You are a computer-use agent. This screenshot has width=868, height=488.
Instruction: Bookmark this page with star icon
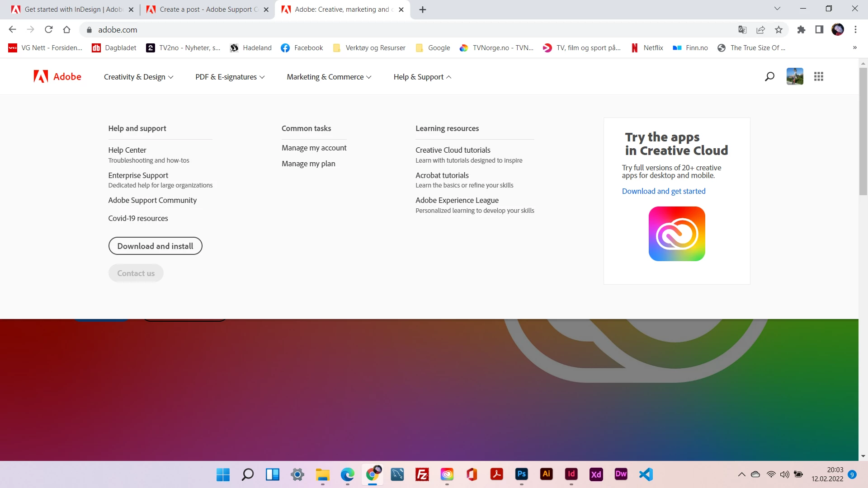coord(778,30)
